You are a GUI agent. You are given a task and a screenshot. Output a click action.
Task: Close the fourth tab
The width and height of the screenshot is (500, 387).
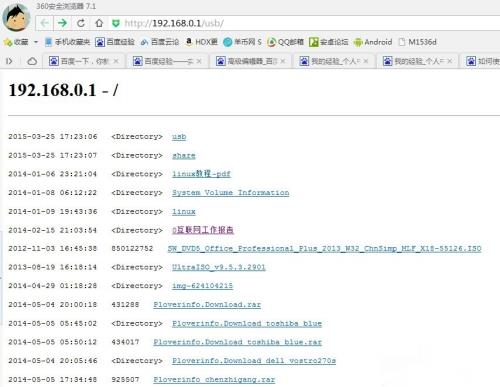point(366,61)
